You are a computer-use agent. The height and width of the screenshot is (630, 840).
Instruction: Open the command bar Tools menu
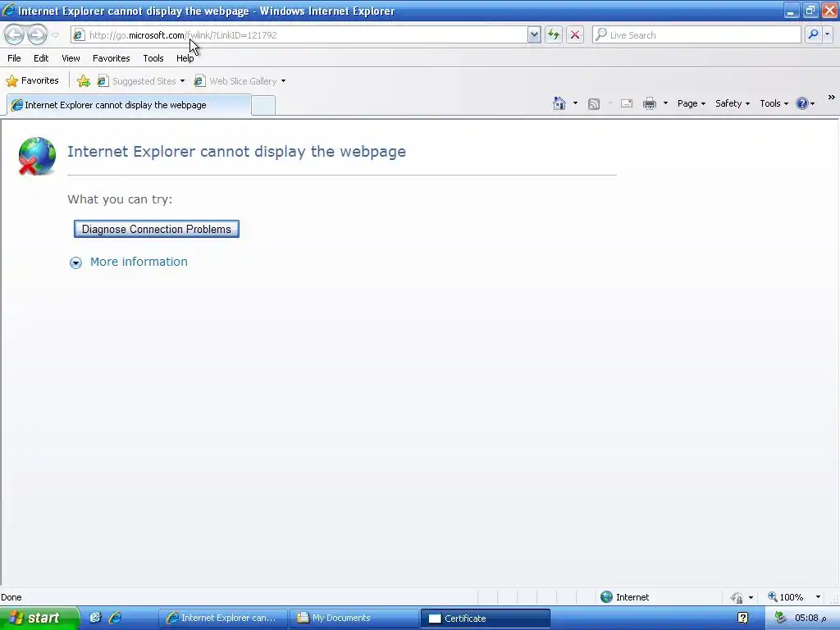click(x=774, y=103)
